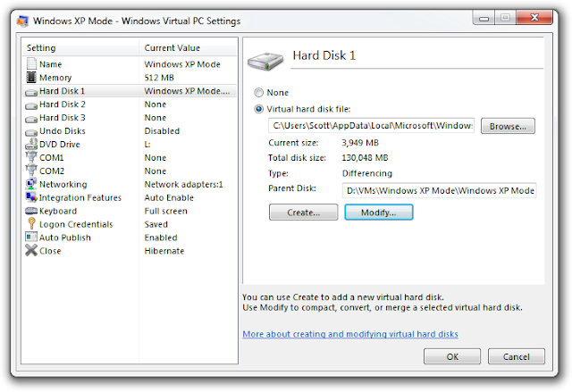Select the Integration Features icon
The width and height of the screenshot is (572, 392).
[x=31, y=197]
